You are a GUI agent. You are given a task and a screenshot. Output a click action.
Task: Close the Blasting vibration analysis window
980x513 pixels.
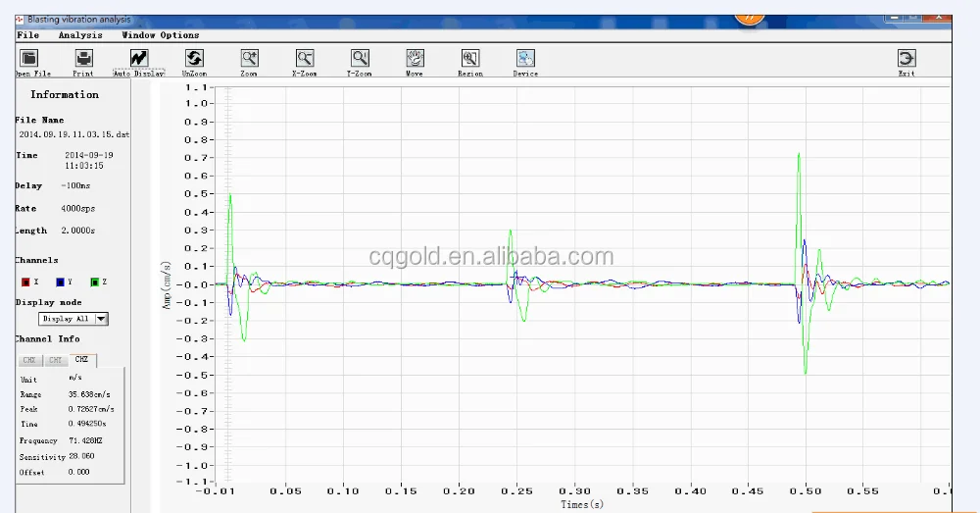point(939,18)
